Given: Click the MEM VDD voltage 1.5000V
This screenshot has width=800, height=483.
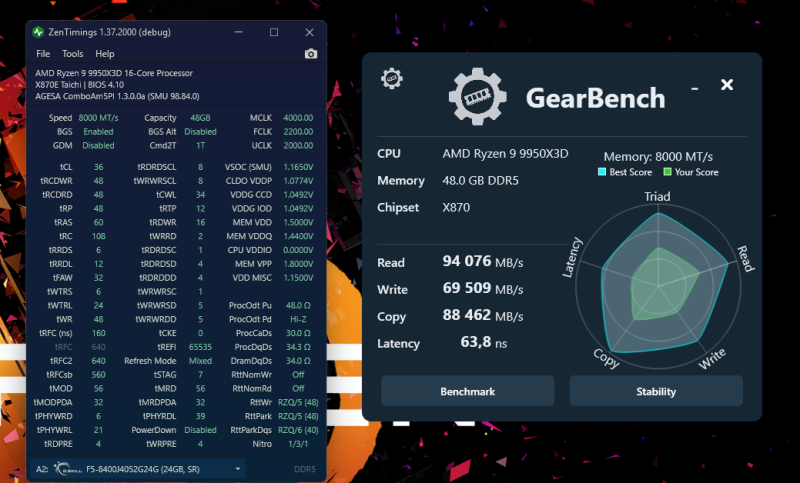Looking at the screenshot, I should (x=298, y=222).
